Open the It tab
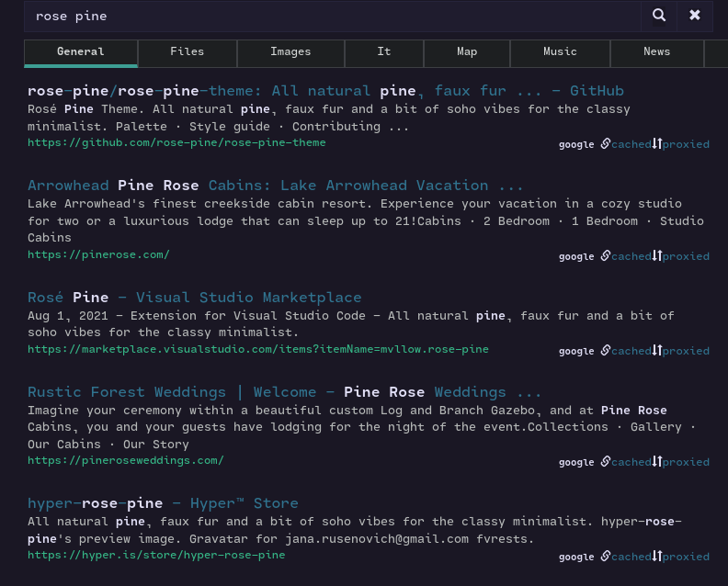This screenshot has width=728, height=586. pos(384,52)
